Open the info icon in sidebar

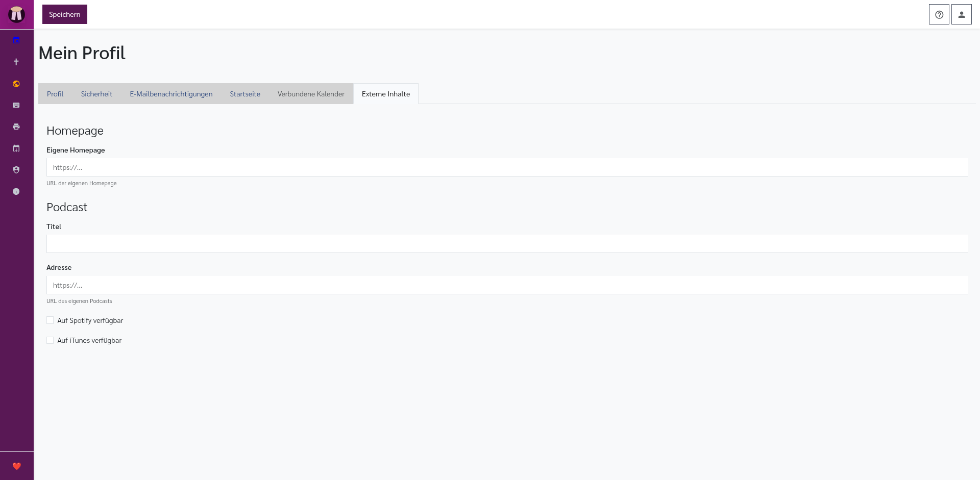(x=16, y=192)
